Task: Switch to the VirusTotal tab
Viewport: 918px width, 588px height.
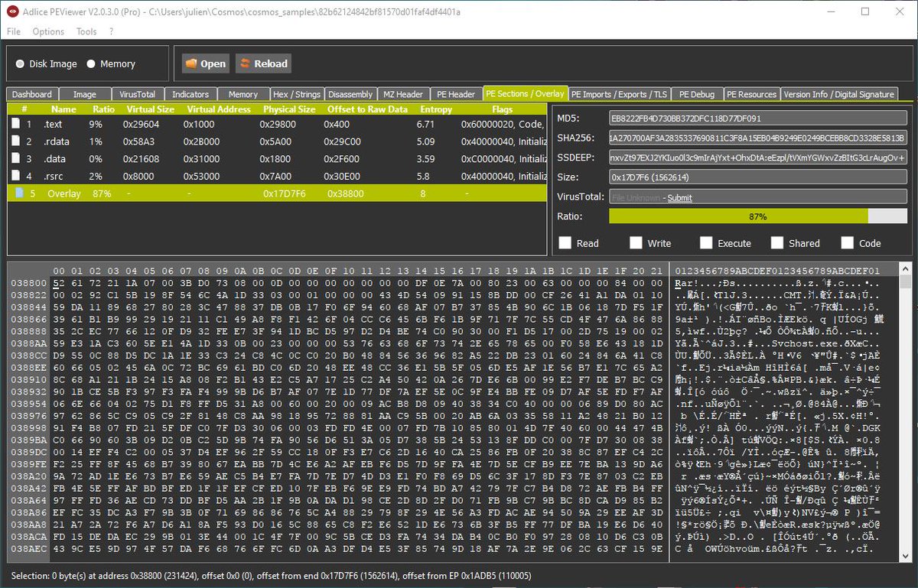Action: coord(137,94)
